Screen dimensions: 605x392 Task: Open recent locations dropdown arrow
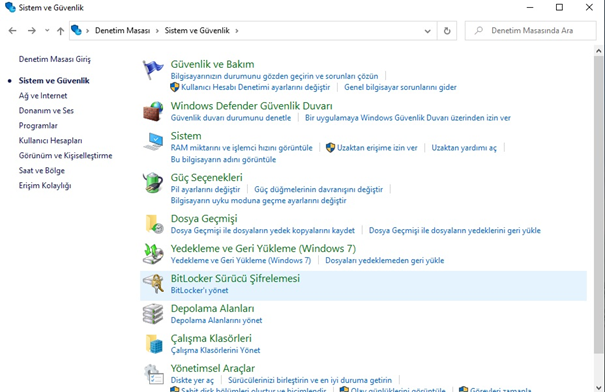(x=47, y=30)
